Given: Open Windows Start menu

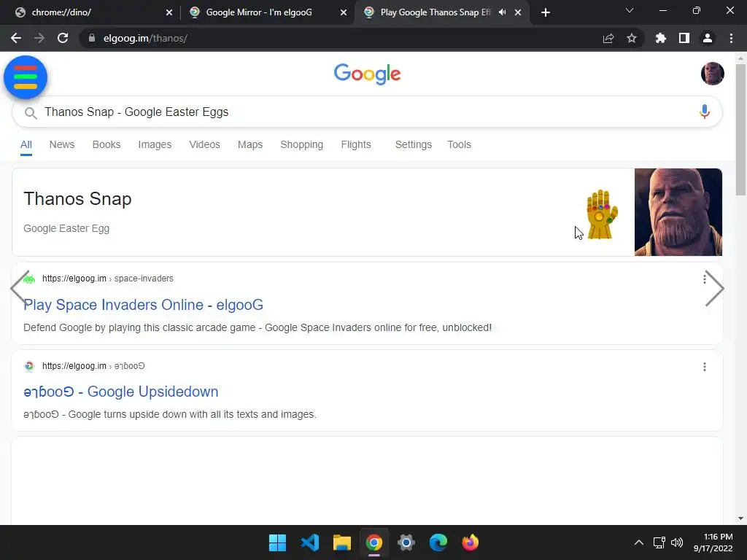Looking at the screenshot, I should pyautogui.click(x=277, y=542).
